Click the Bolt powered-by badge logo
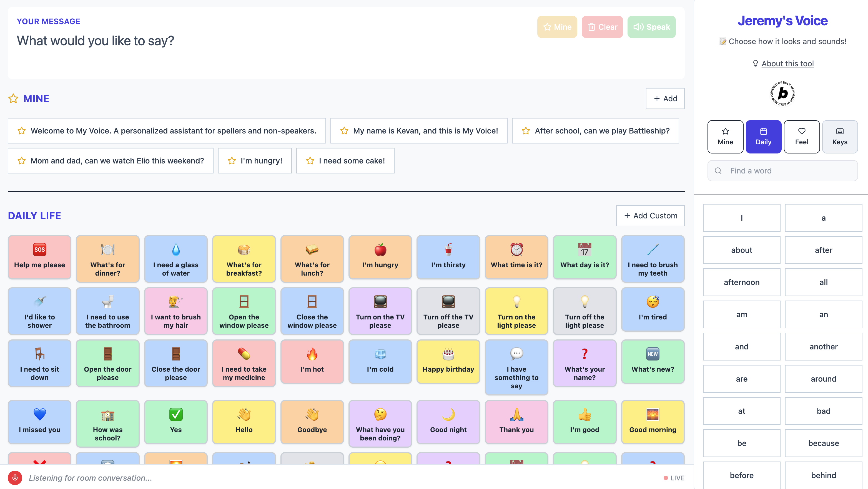The width and height of the screenshot is (868, 489). click(782, 94)
